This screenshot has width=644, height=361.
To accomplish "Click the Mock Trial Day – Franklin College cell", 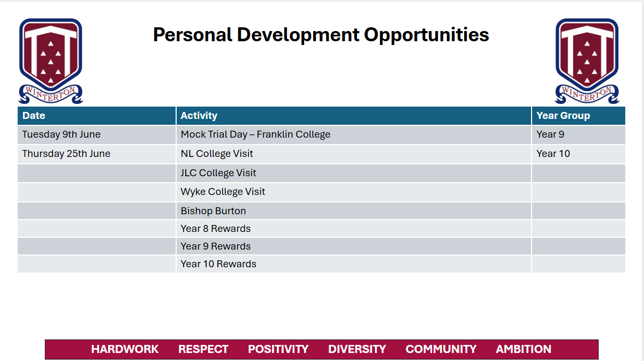I will point(255,134).
